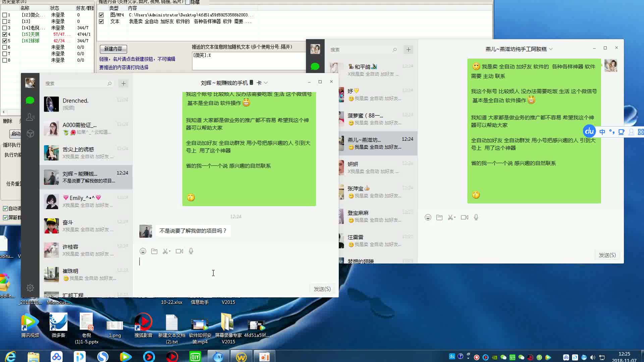Open 腾讯视频 desktop shortcut
644x362 pixels.
coord(30,325)
